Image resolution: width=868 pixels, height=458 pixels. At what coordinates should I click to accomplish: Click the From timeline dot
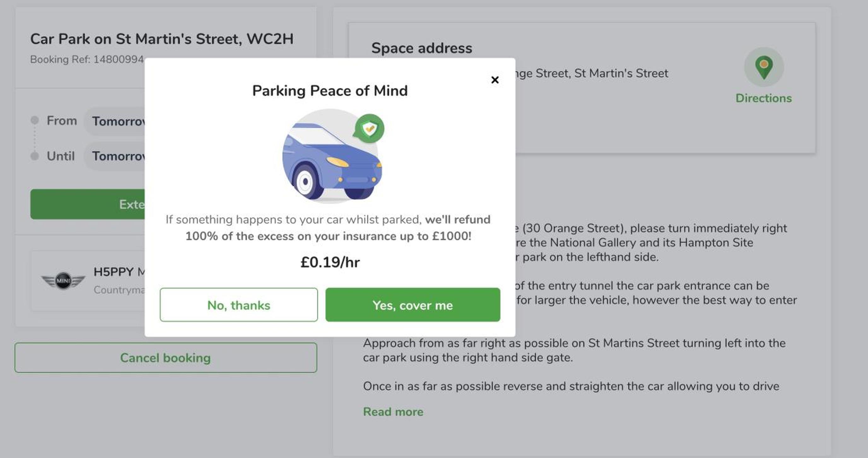[x=34, y=120]
